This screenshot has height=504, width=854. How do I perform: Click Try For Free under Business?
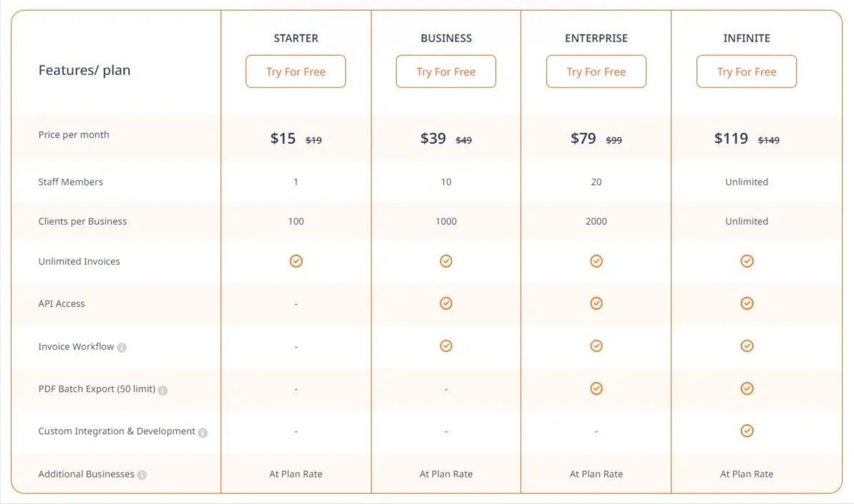[x=446, y=72]
